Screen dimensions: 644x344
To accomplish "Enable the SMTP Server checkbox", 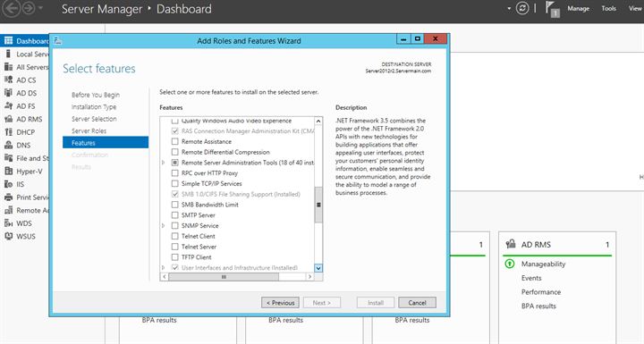I will [x=175, y=215].
